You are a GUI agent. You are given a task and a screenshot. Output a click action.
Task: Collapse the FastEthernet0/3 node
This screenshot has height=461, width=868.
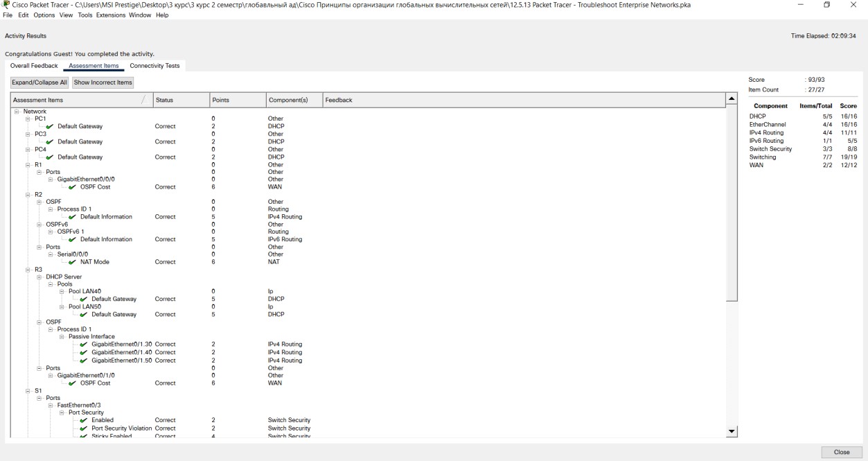[51, 405]
